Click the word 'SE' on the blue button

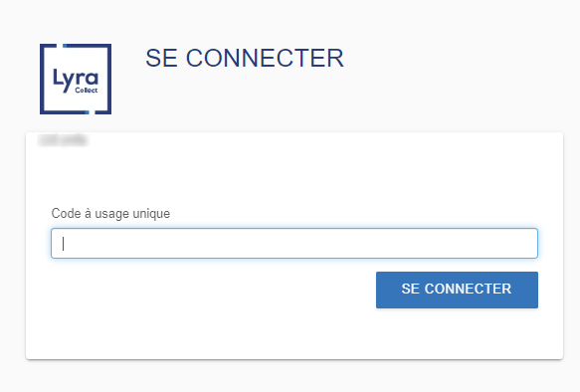410,289
